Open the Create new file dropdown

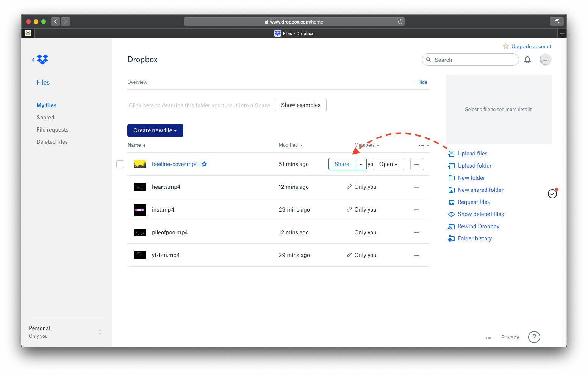click(x=155, y=130)
